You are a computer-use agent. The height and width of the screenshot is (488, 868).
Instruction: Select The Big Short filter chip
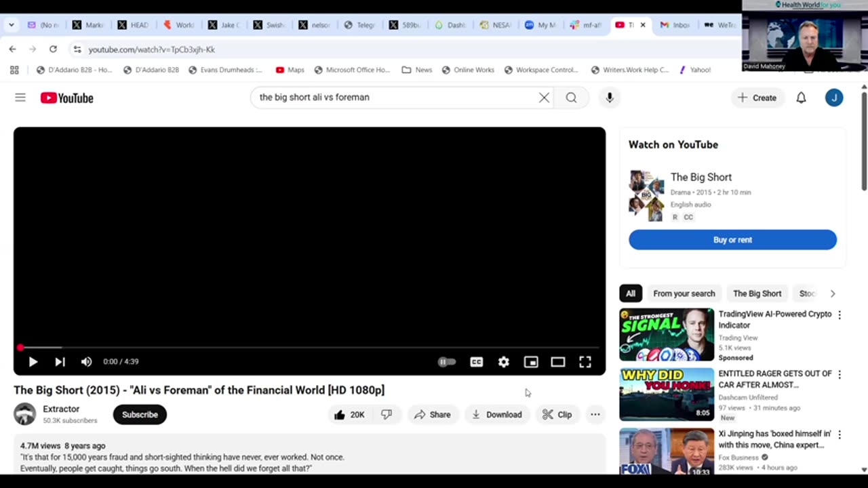(757, 293)
